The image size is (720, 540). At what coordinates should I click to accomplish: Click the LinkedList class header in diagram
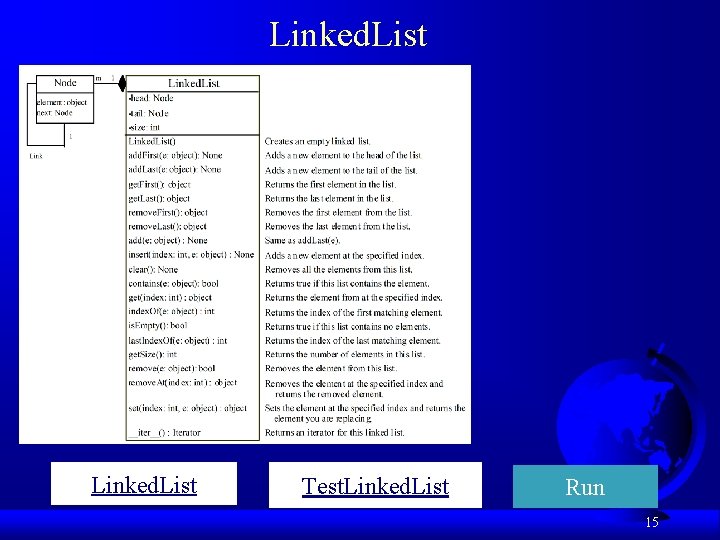pyautogui.click(x=193, y=83)
